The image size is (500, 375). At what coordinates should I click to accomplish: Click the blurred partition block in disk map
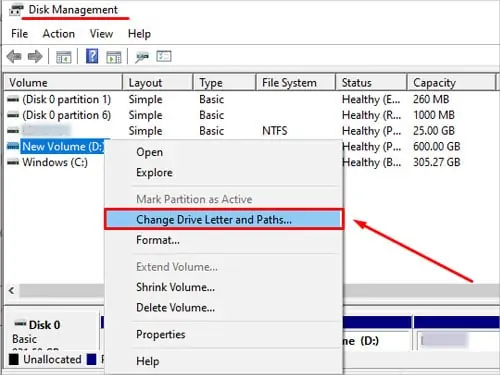click(x=457, y=333)
